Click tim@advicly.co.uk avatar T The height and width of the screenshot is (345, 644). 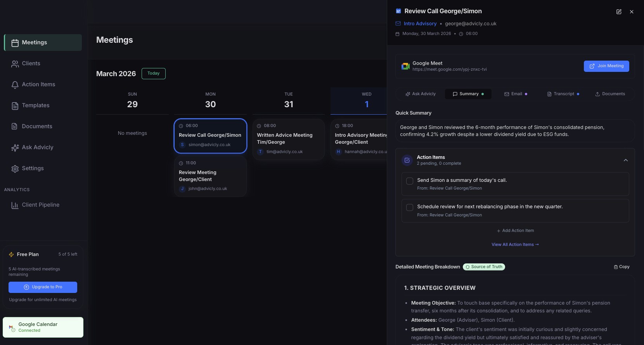(x=260, y=152)
